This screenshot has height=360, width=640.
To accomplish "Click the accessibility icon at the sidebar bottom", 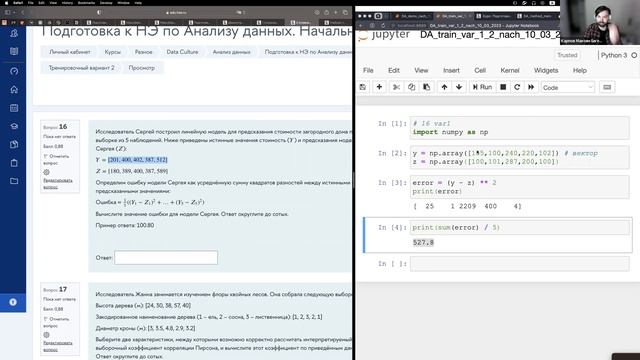I will point(13,302).
